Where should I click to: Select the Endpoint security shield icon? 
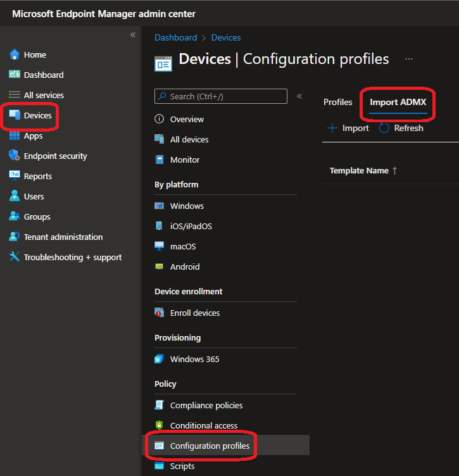15,156
